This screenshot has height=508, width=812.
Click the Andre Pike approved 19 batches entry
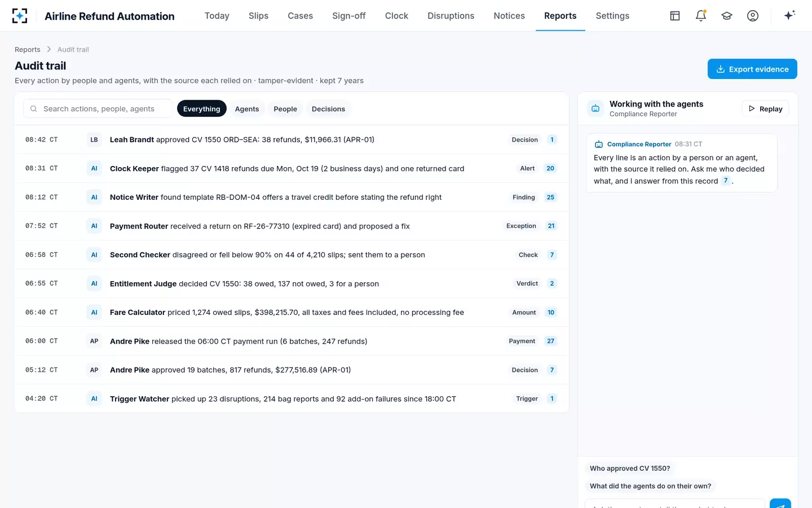pos(292,370)
